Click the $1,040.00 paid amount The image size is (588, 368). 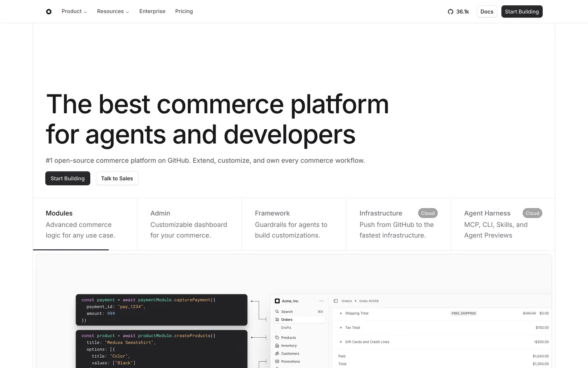click(541, 356)
